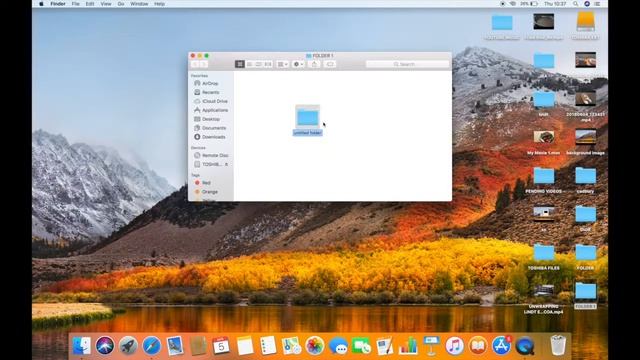640x360 pixels.
Task: Open FaceTime from the Dock
Action: [x=362, y=346]
